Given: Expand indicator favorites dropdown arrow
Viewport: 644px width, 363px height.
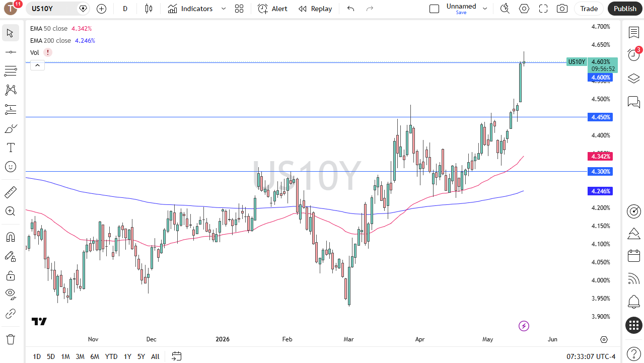Looking at the screenshot, I should [224, 9].
